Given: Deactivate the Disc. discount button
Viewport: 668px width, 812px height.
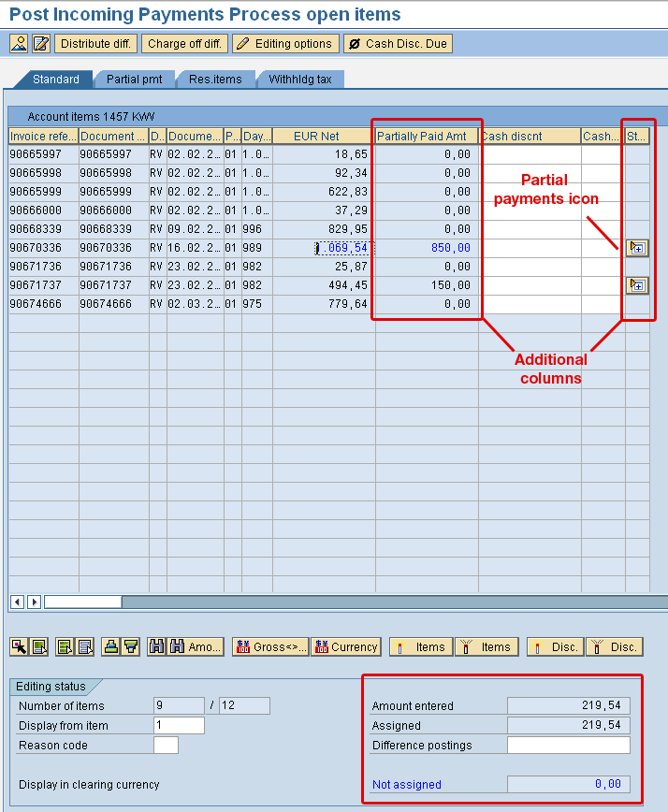Looking at the screenshot, I should point(615,646).
